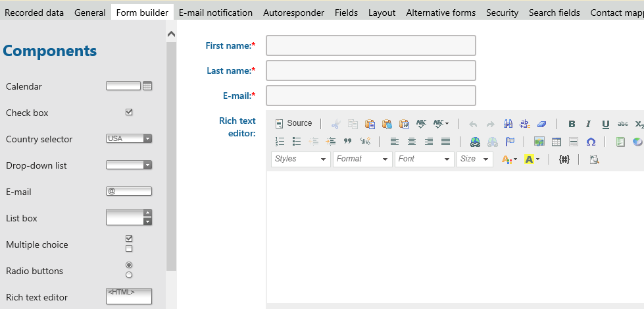Insert a table using the table icon
Viewport: 644px width, 309px height.
click(x=556, y=142)
